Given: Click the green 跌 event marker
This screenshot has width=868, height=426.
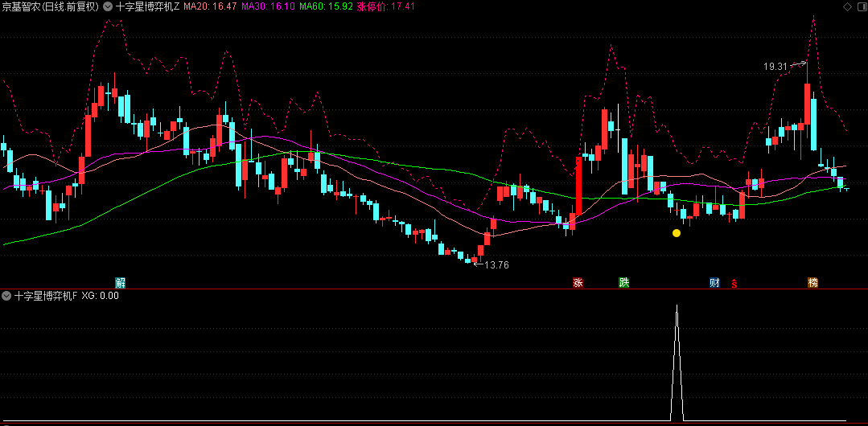Looking at the screenshot, I should click(x=624, y=283).
